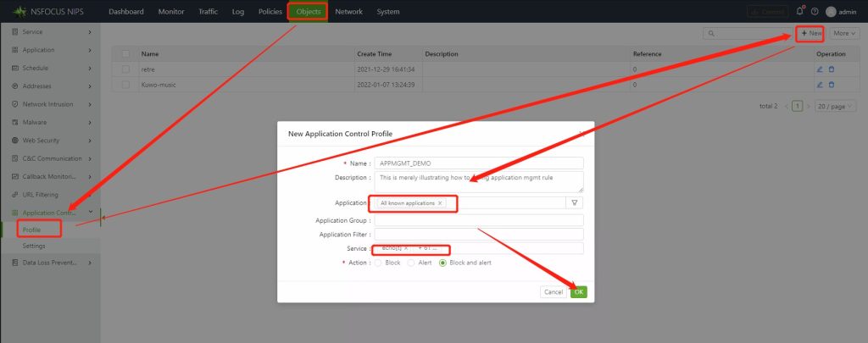The width and height of the screenshot is (868, 343).
Task: Open the 20 / page size dropdown
Action: (x=835, y=106)
